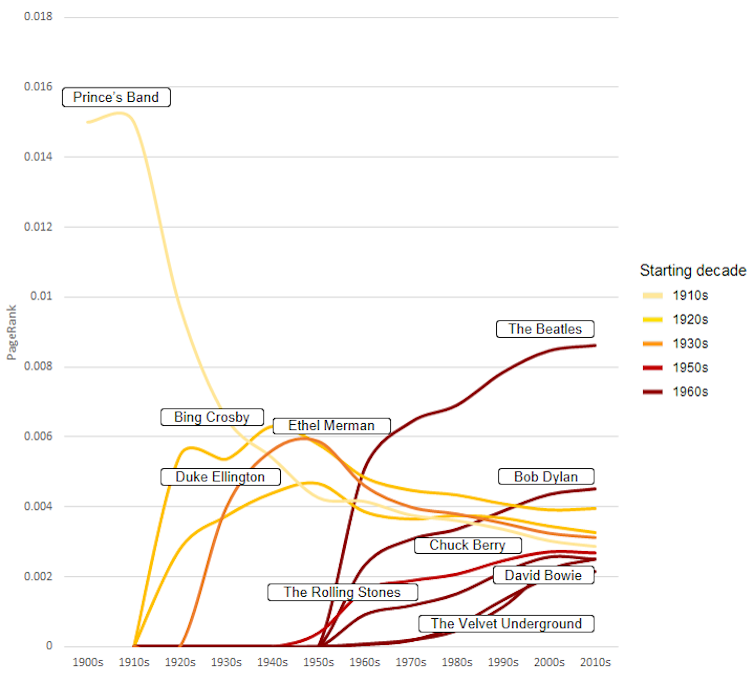754x683 pixels.
Task: Click the Bing Crosby label box
Action: click(212, 417)
